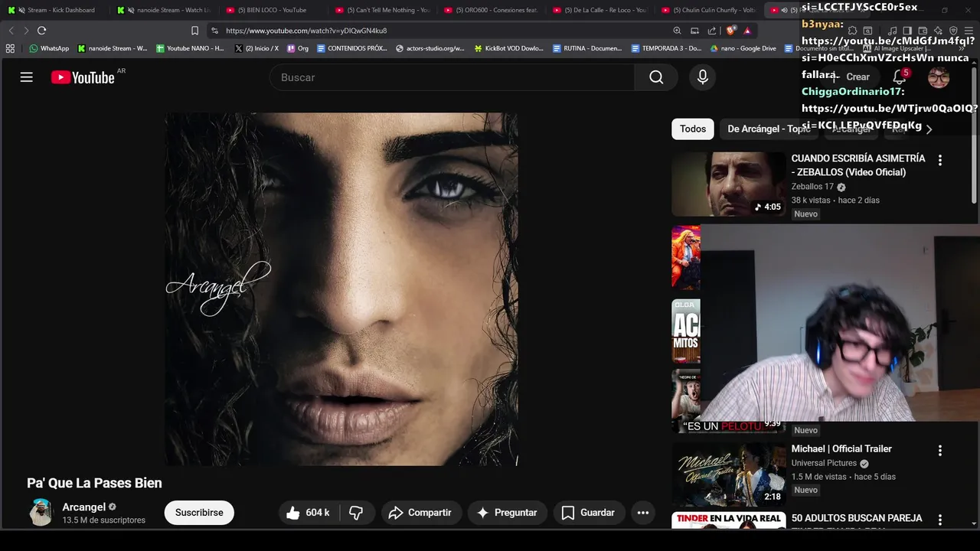
Task: Switch to De La Calle - Re Loco tab
Action: tap(601, 10)
